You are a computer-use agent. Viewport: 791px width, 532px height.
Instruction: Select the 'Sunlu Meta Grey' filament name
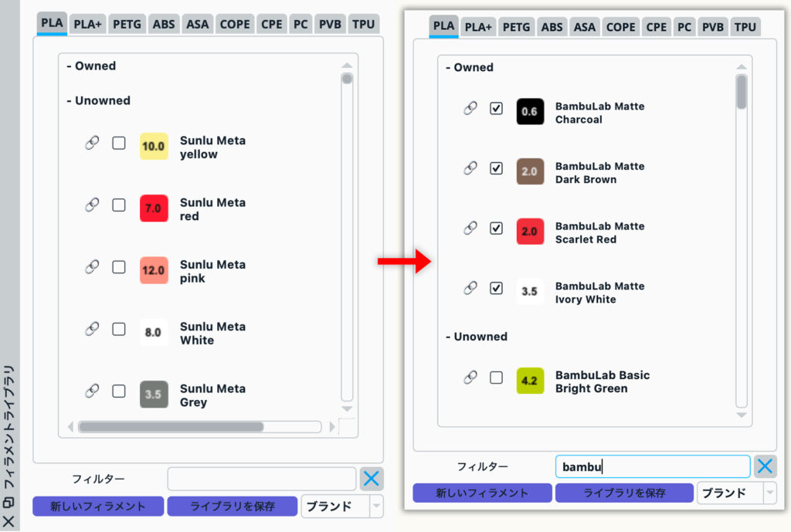213,395
